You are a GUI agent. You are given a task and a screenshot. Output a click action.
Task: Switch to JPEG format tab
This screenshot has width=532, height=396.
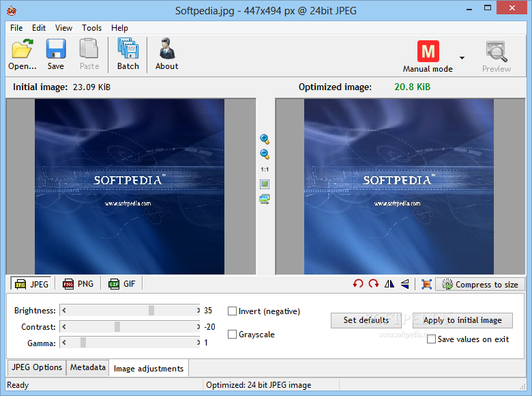31,284
